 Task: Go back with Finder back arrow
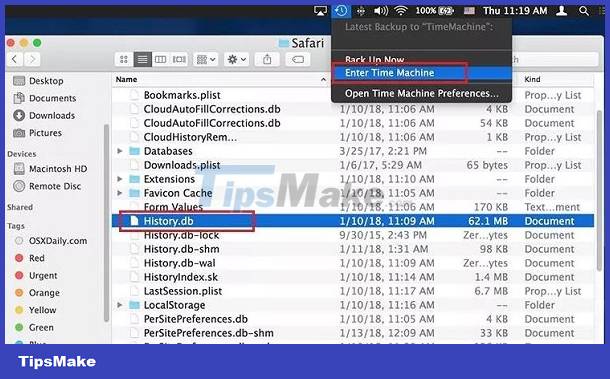pos(15,59)
